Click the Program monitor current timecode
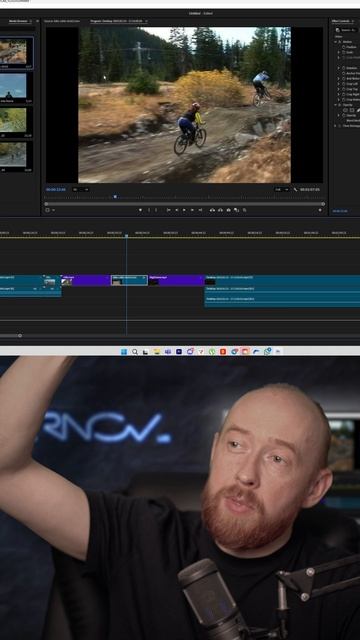Viewport: 360px width, 640px height. point(56,189)
